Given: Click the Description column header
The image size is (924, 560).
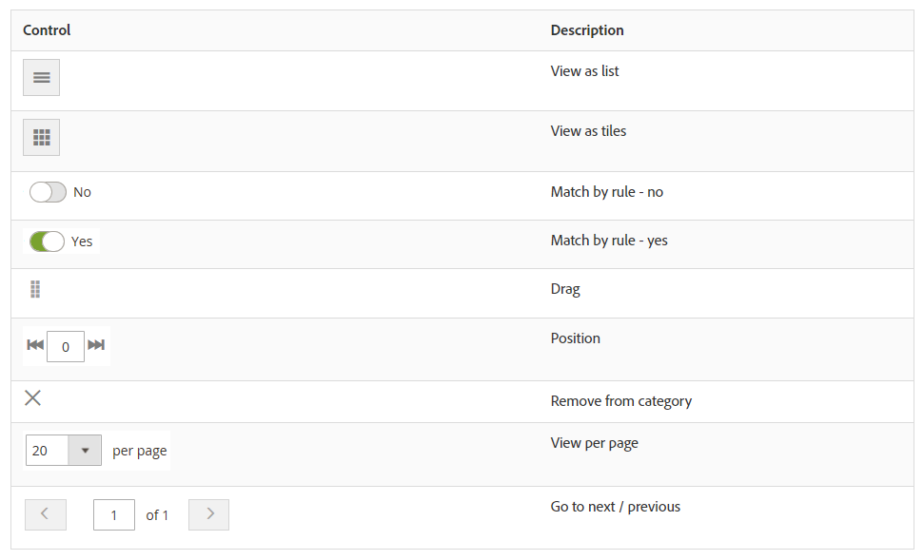Looking at the screenshot, I should click(586, 29).
